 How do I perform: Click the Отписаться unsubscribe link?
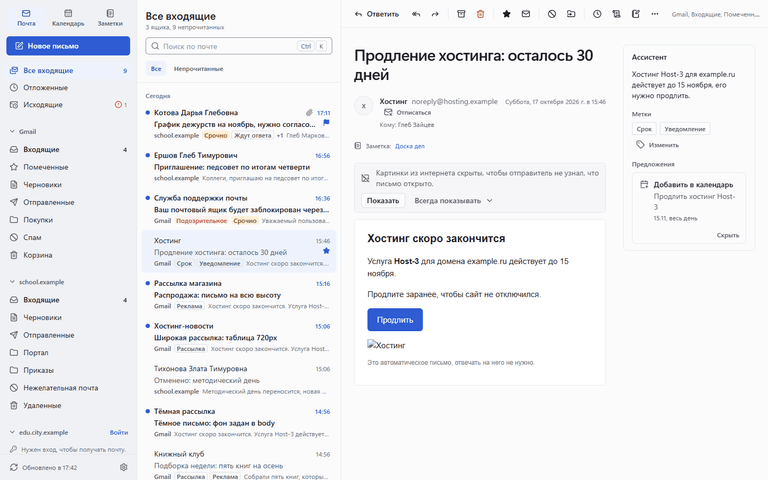pos(408,113)
